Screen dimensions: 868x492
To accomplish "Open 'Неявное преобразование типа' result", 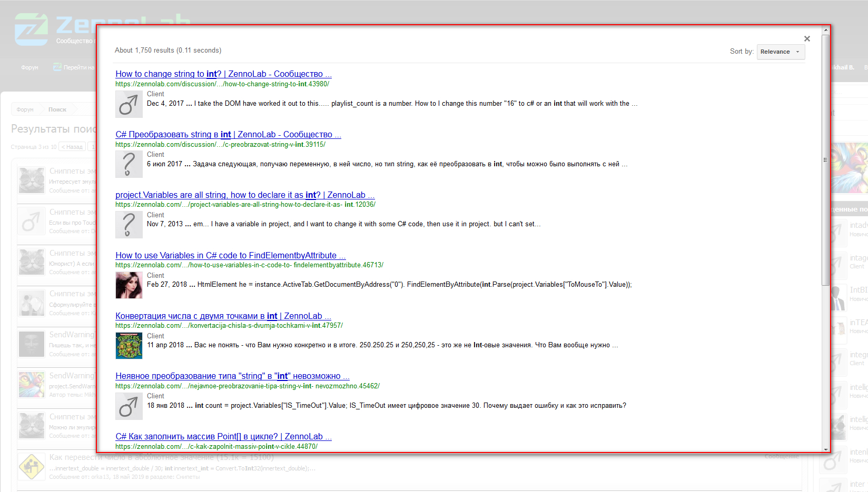I will point(232,376).
